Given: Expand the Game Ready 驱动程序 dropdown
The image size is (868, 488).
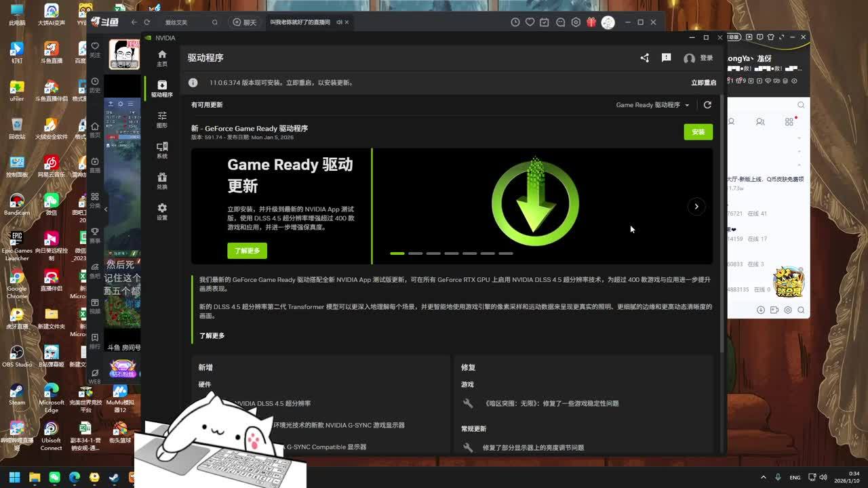Looking at the screenshot, I should click(x=652, y=105).
